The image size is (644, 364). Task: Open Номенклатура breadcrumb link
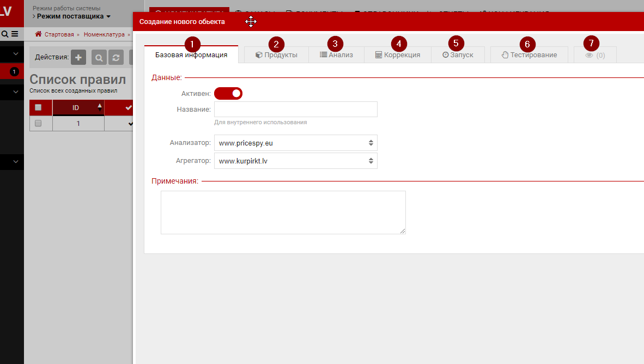pos(105,34)
